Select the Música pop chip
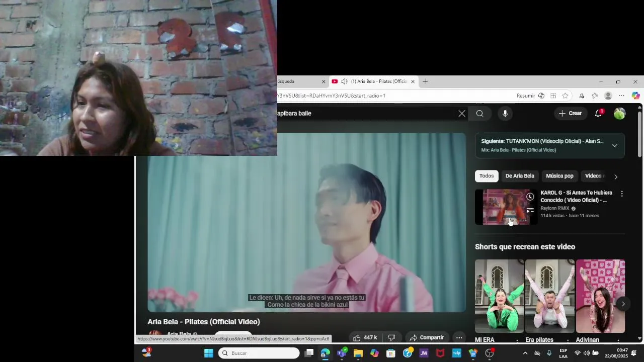Screen dimensions: 644x362 click(559, 176)
